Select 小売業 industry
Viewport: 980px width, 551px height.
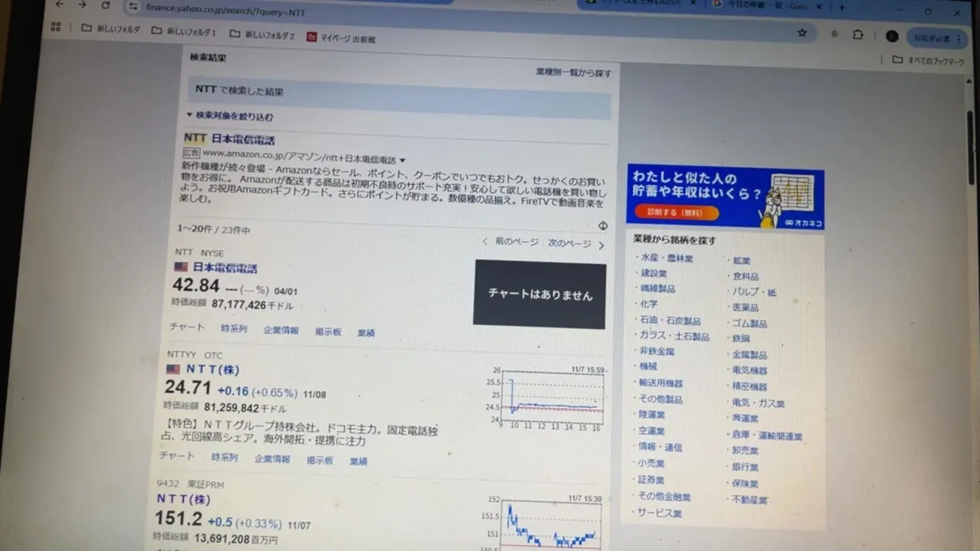point(651,463)
